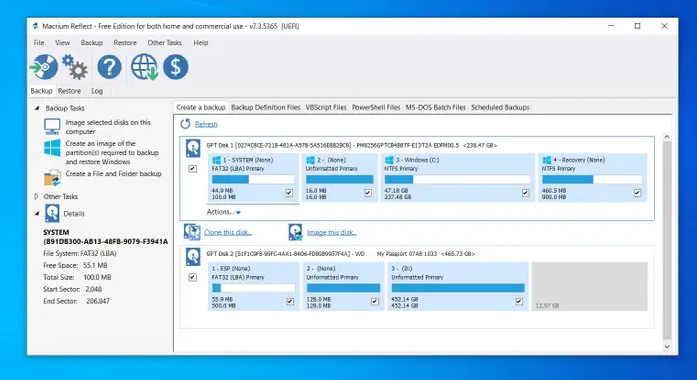Click the Windows flag on 3 - Windows (C:) partition
The image size is (697, 380).
pos(389,160)
